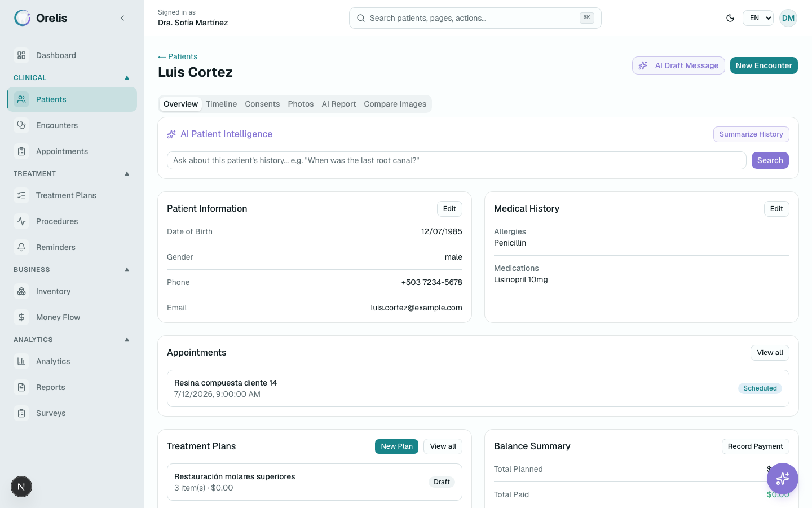Open the EN language dropdown
812x508 pixels.
tap(758, 18)
